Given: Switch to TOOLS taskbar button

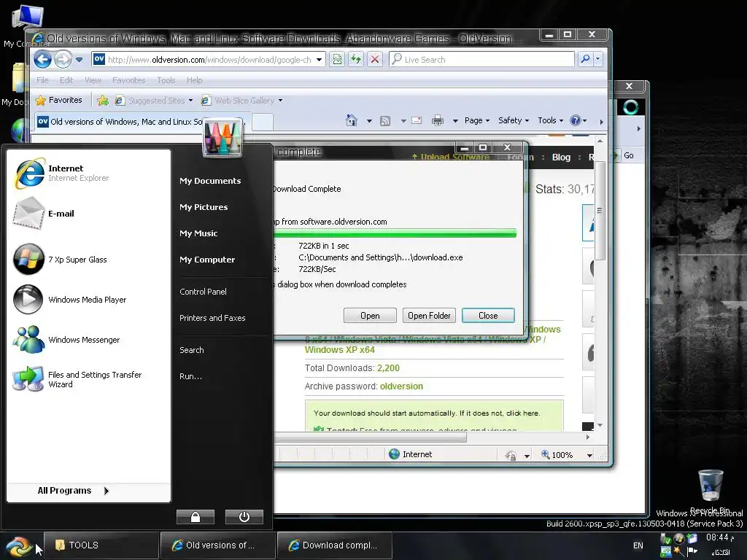Looking at the screenshot, I should pos(101,545).
